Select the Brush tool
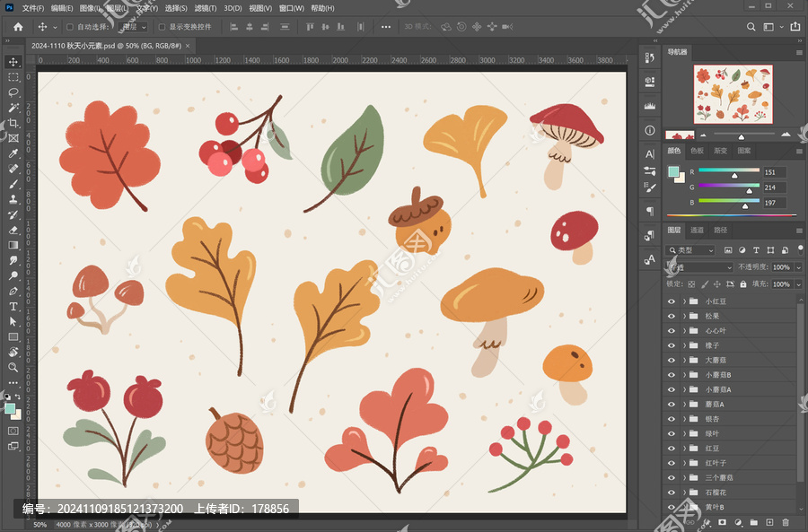This screenshot has width=808, height=532. 13,184
